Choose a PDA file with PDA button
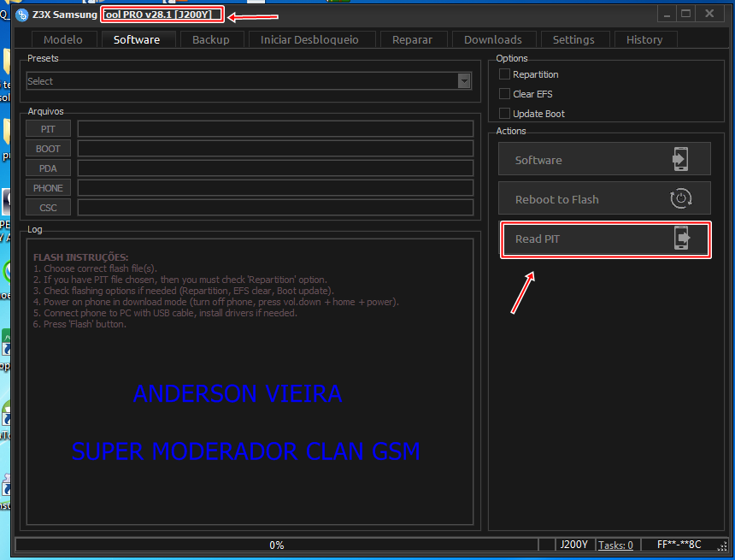 click(x=48, y=168)
